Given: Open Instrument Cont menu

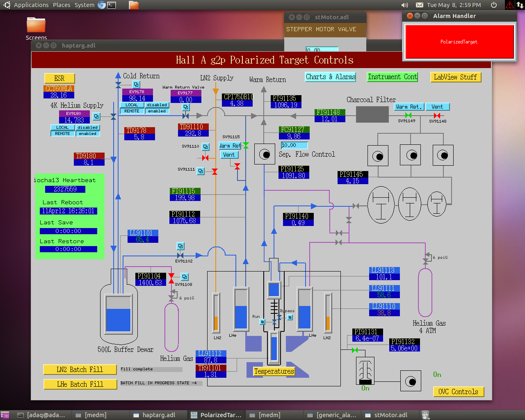Looking at the screenshot, I should click(392, 77).
